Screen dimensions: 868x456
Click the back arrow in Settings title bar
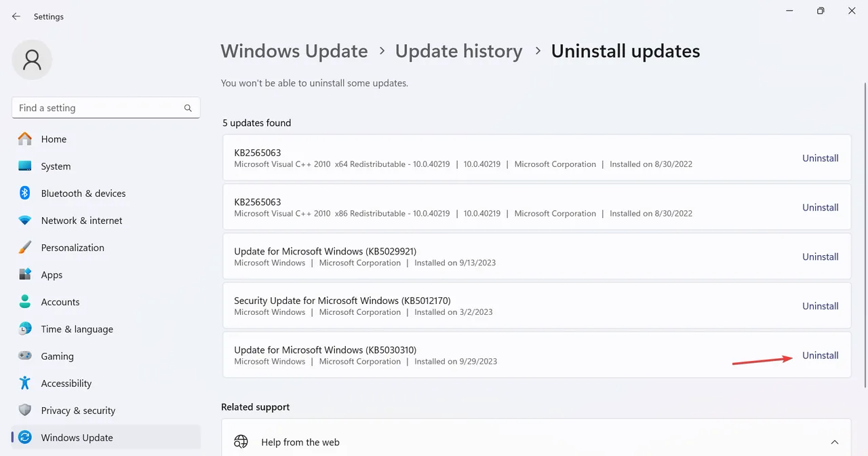click(16, 16)
